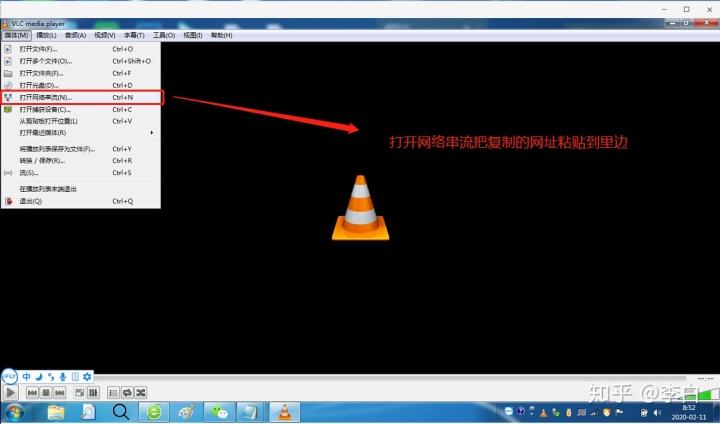Screen dimensions: 720x424
Task: Click VLC cone icon in taskbar
Action: pos(285,412)
